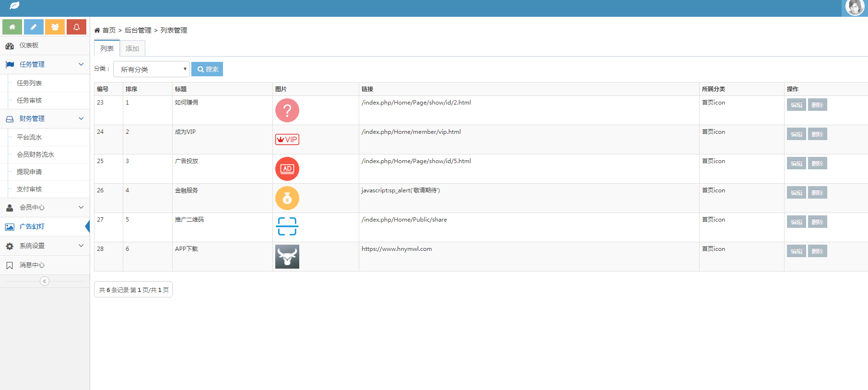Switch to the 添加 tab

(132, 48)
